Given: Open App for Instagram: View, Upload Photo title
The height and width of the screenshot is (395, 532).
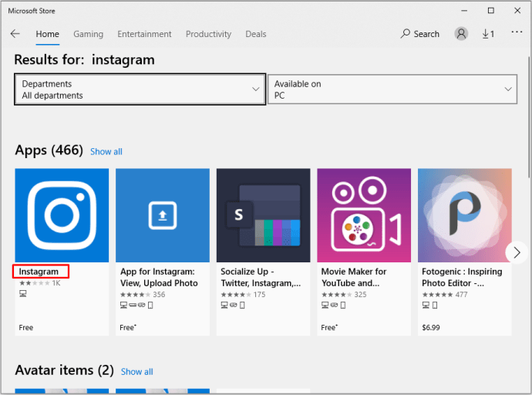Looking at the screenshot, I should [159, 277].
